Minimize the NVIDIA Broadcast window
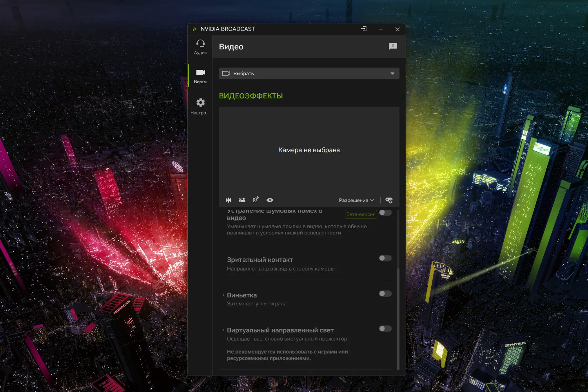The height and width of the screenshot is (392, 588). (x=381, y=29)
